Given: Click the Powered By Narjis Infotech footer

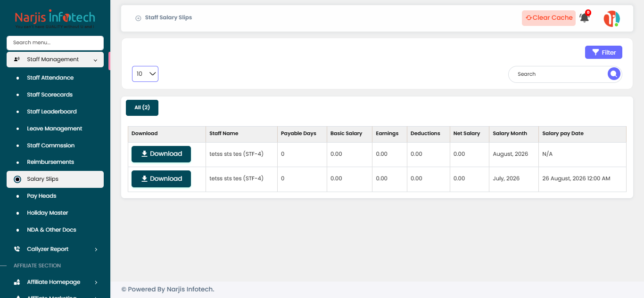Looking at the screenshot, I should 168,289.
